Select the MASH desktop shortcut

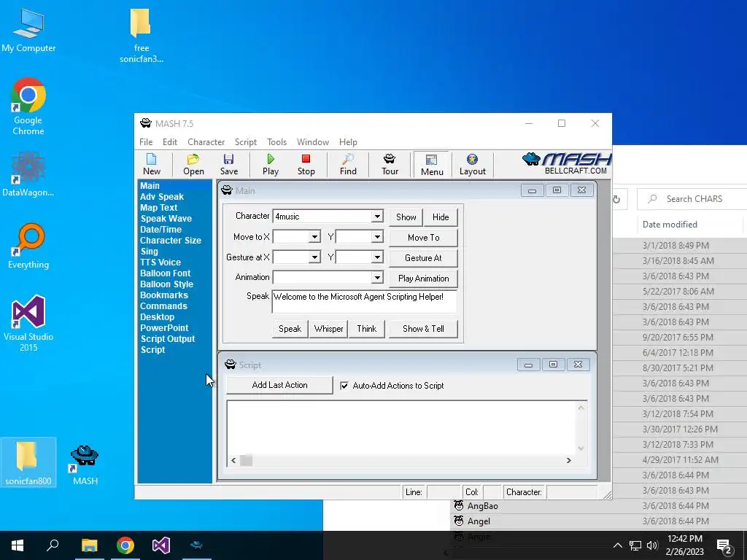(x=85, y=464)
